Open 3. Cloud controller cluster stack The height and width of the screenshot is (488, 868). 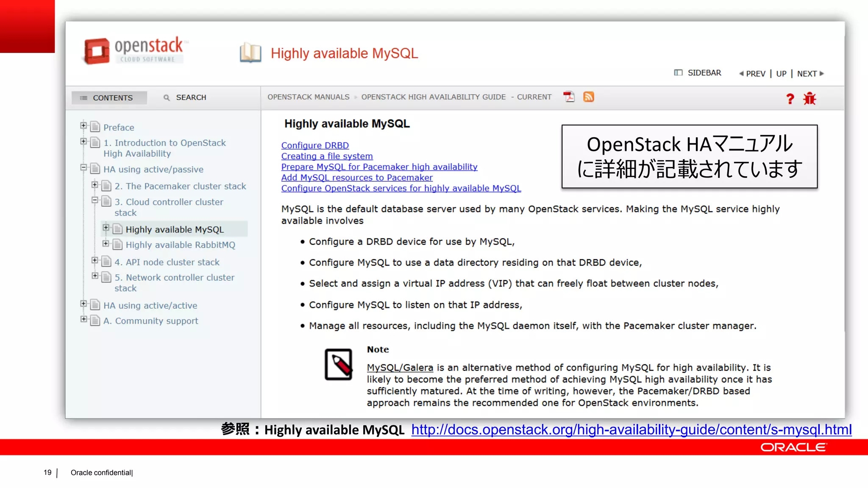pos(169,208)
